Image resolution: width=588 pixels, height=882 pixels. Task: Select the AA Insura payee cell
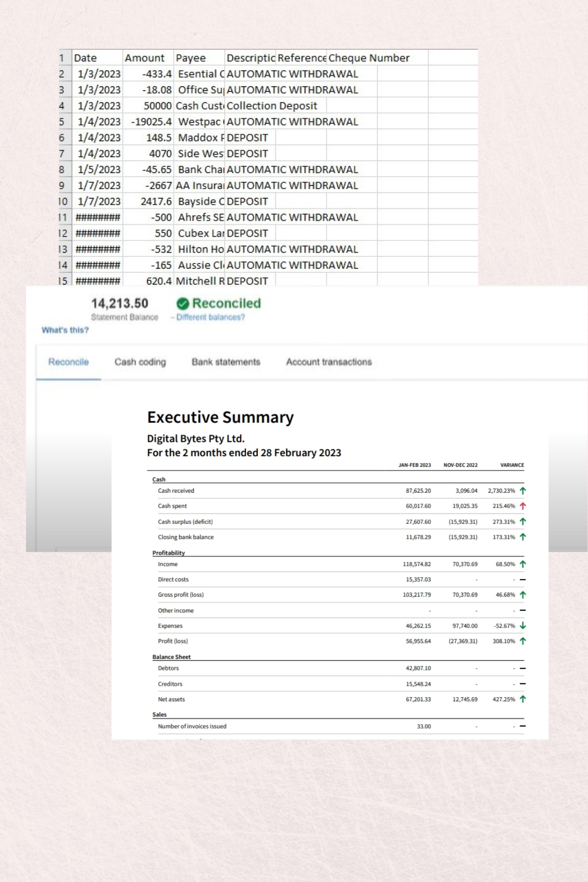[199, 185]
